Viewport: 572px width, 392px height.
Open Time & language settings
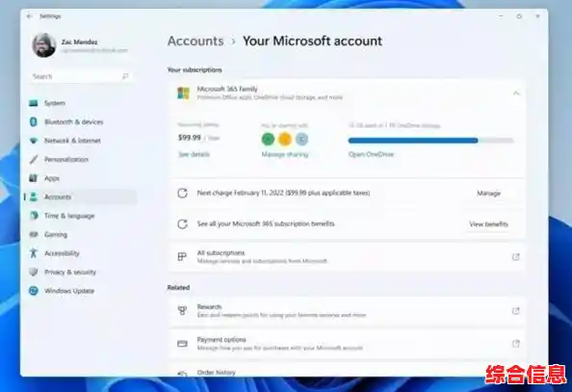81,216
